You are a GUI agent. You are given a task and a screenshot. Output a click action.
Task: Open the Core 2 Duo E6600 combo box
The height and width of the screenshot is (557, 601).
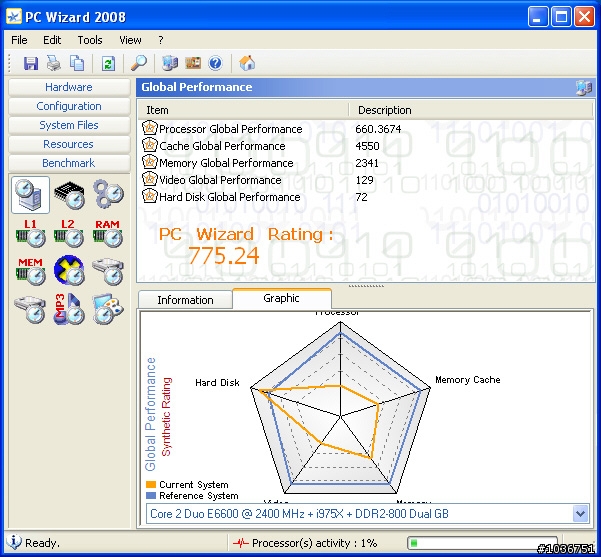pyautogui.click(x=367, y=514)
